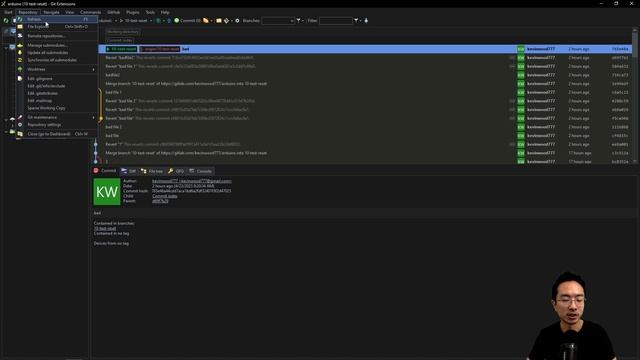Open the Commands menu
Viewport: 640px width, 360px height.
[x=90, y=12]
